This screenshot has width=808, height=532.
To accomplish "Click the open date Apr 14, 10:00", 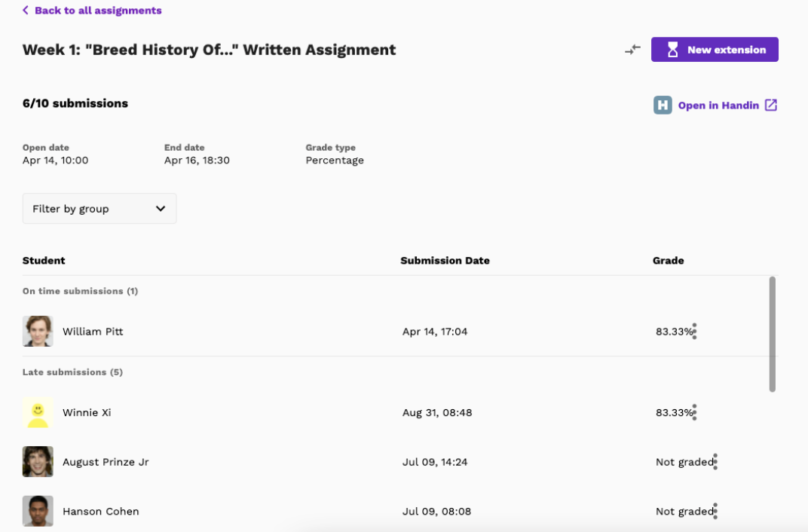I will [x=55, y=161].
